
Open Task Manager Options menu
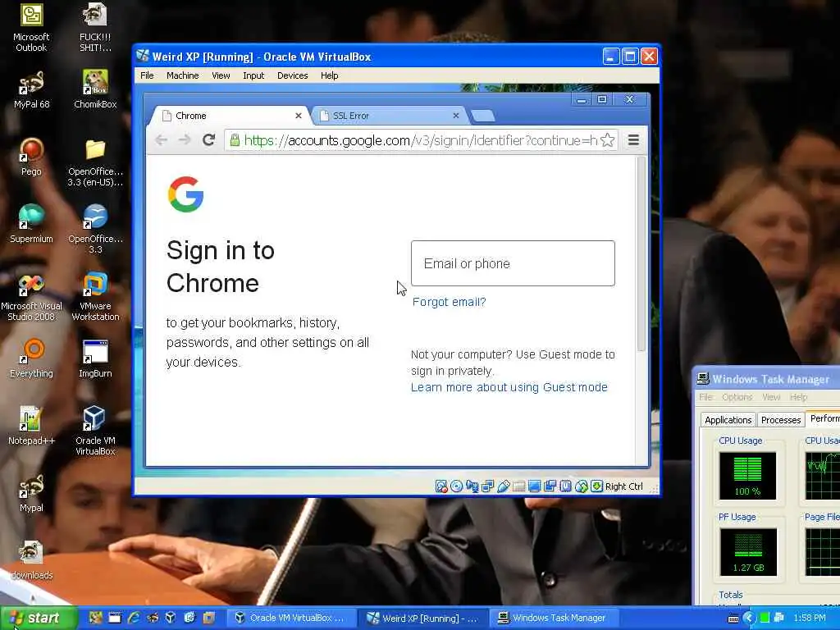(x=737, y=397)
